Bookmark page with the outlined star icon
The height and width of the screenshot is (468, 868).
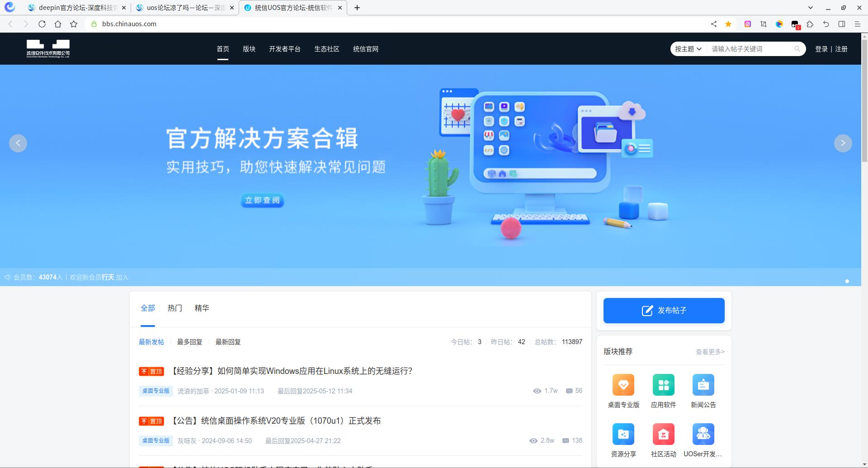[x=74, y=24]
